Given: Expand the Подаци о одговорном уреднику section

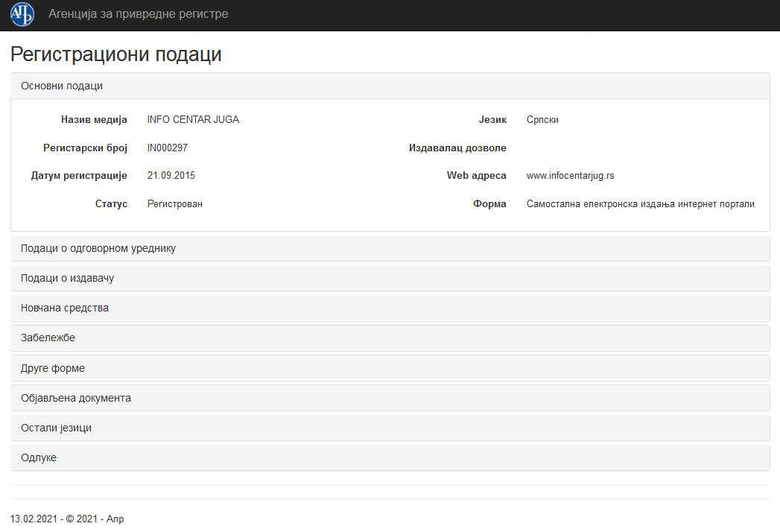Looking at the screenshot, I should [98, 248].
